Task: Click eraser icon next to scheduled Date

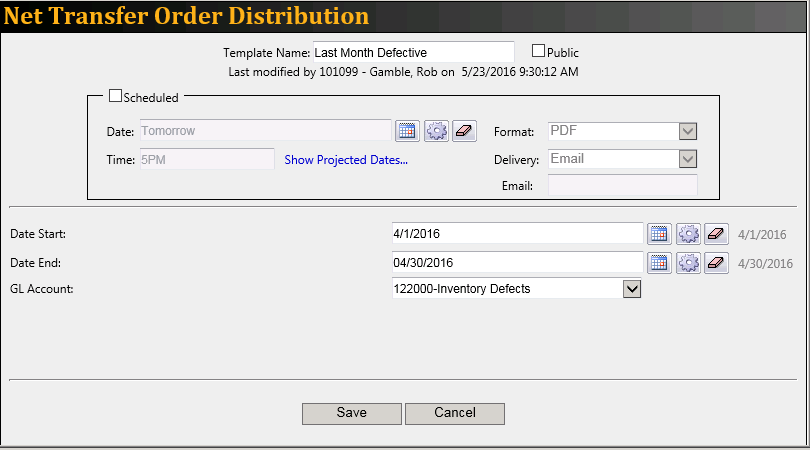Action: tap(465, 131)
